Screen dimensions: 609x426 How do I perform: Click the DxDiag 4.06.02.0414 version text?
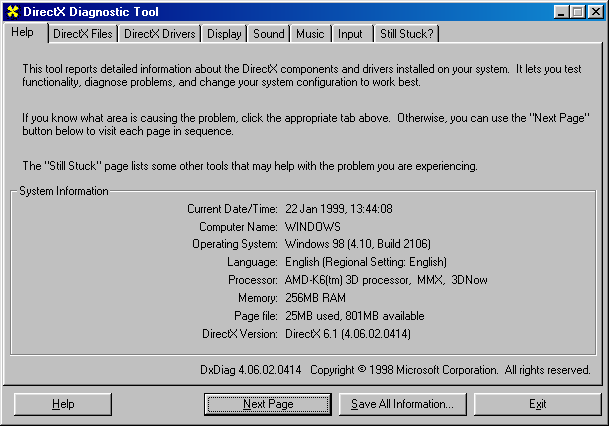(251, 370)
